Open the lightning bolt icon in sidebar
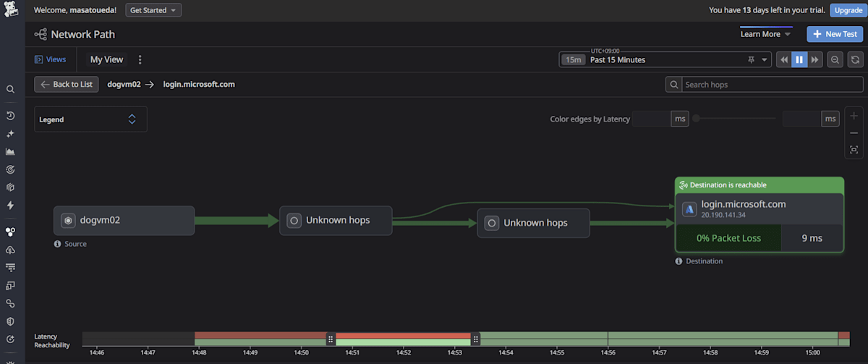This screenshot has width=868, height=364. (11, 206)
